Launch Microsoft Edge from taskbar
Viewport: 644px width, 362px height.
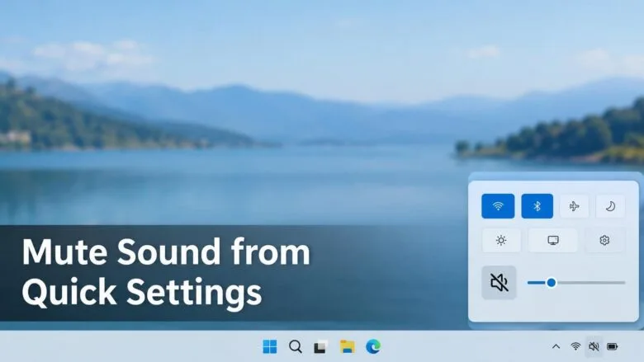(x=373, y=347)
